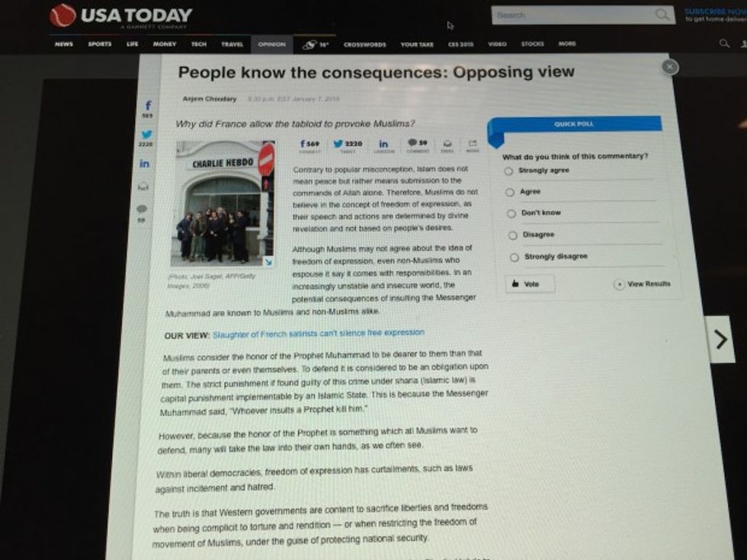This screenshot has height=560, width=747.
Task: Choose 'Don't know' in the quick poll
Action: pos(510,213)
